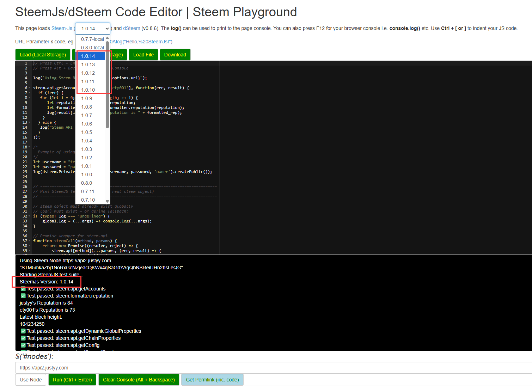Click the 'Using Steem Node' console line
The image size is (532, 392).
click(65, 261)
